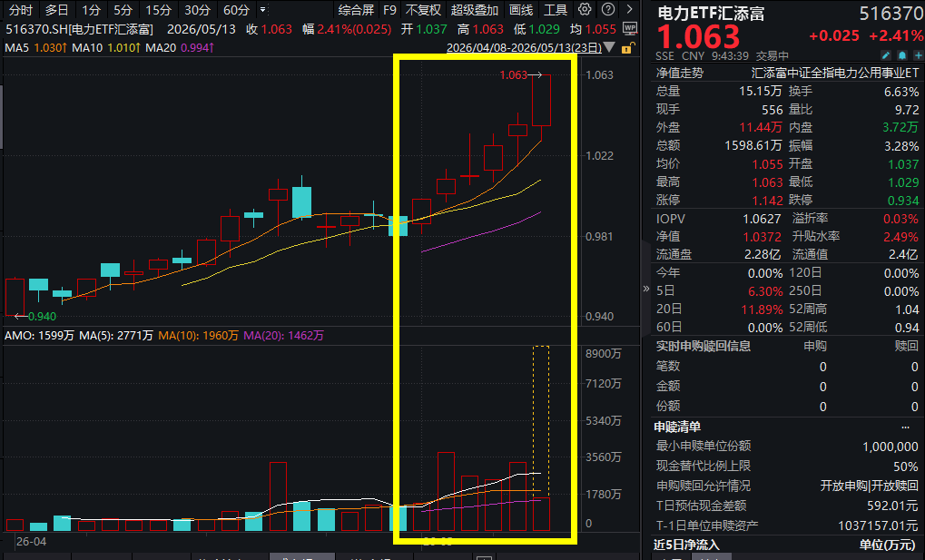925x560 pixels.
Task: Click the IOPV 1.0627 value
Action: tap(762, 219)
